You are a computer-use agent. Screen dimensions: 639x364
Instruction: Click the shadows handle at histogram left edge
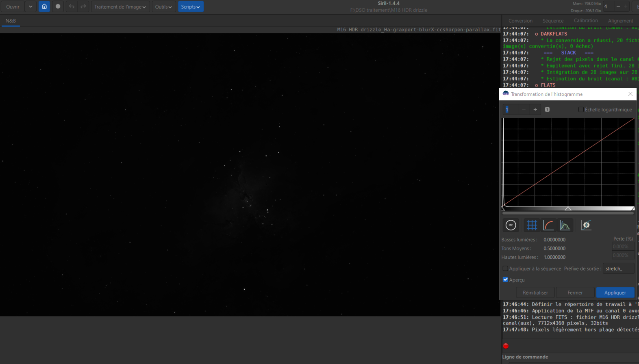point(503,208)
